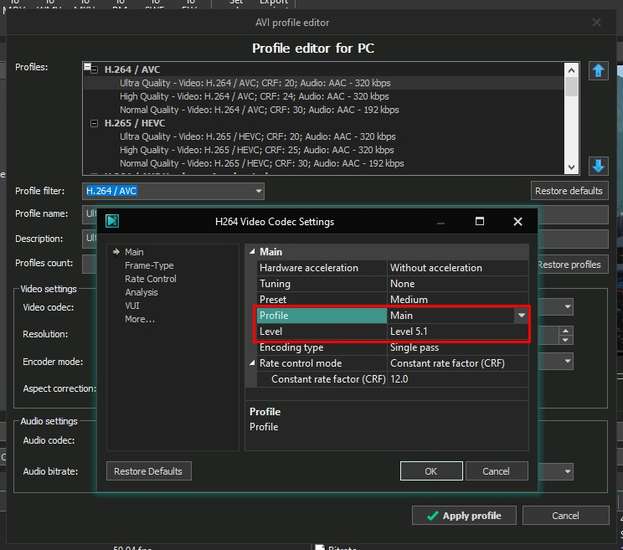Click the H264 Video Codec Settings app icon
This screenshot has width=623, height=550.
pos(112,221)
